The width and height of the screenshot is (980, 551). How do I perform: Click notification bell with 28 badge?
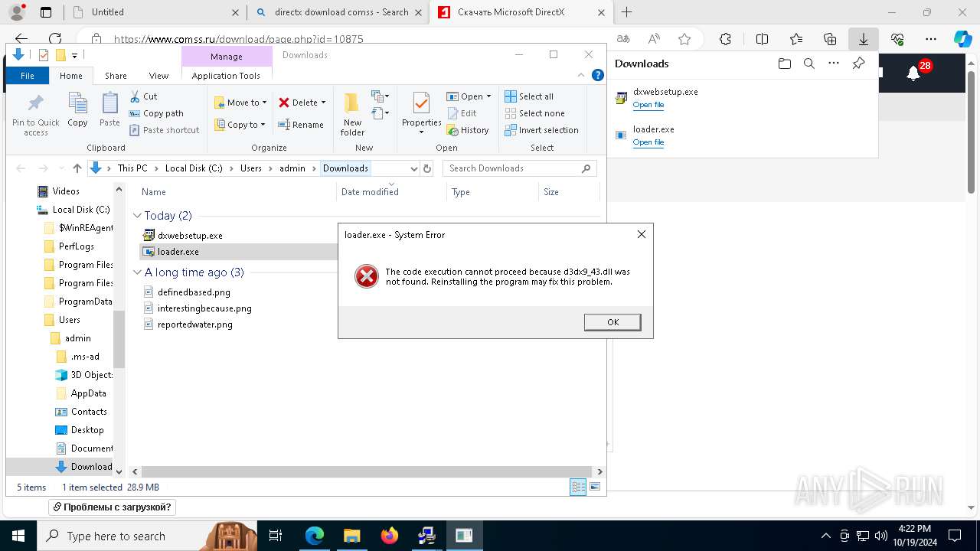[916, 72]
